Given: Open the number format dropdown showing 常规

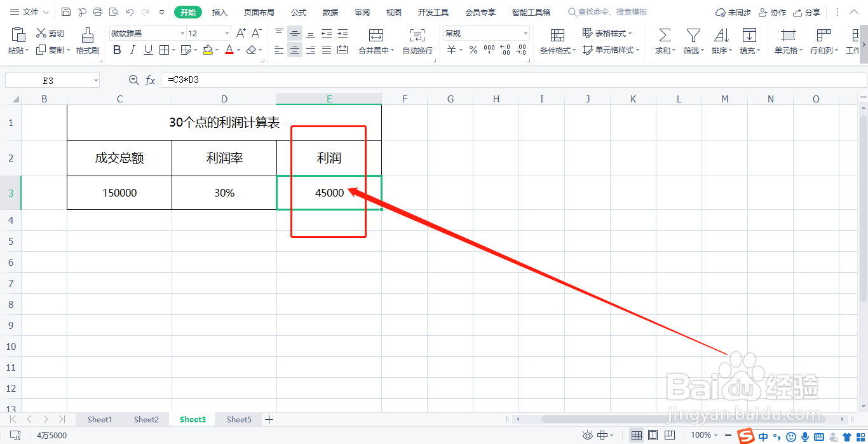Looking at the screenshot, I should click(x=525, y=32).
